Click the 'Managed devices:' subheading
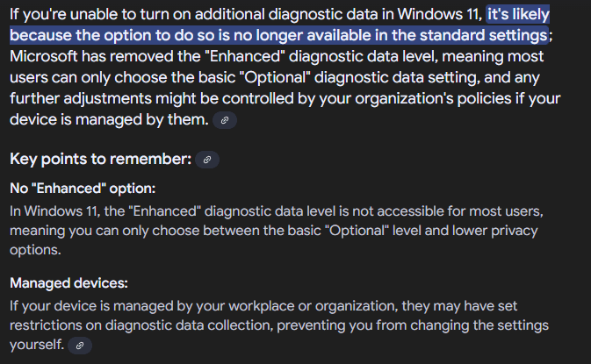Viewport: 591px width, 364px height. coord(68,283)
